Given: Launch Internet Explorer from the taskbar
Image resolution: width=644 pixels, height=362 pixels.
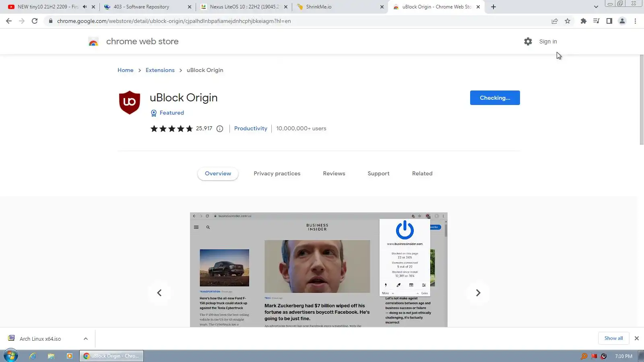Looking at the screenshot, I should [33, 356].
